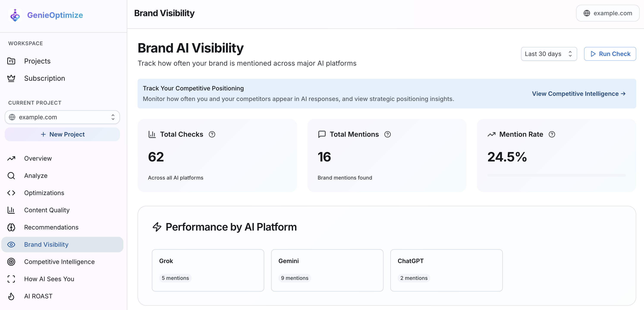Click the Mention Rate progress bar
644x310 pixels.
[556, 175]
